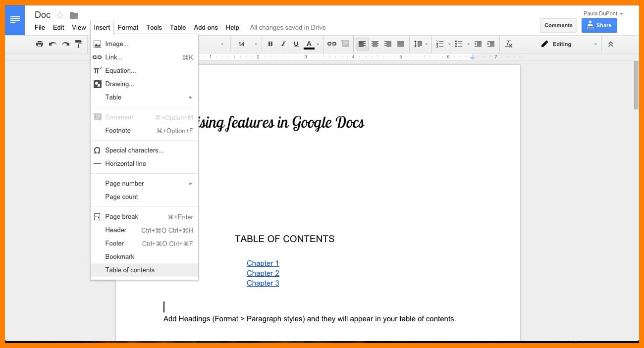644x348 pixels.
Task: Open the View menu
Action: click(79, 27)
